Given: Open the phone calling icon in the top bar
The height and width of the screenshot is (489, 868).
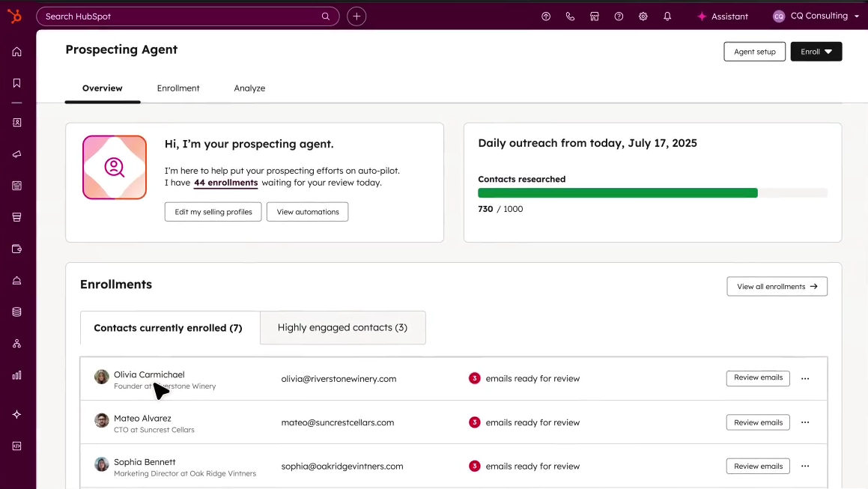Looking at the screenshot, I should point(570,16).
